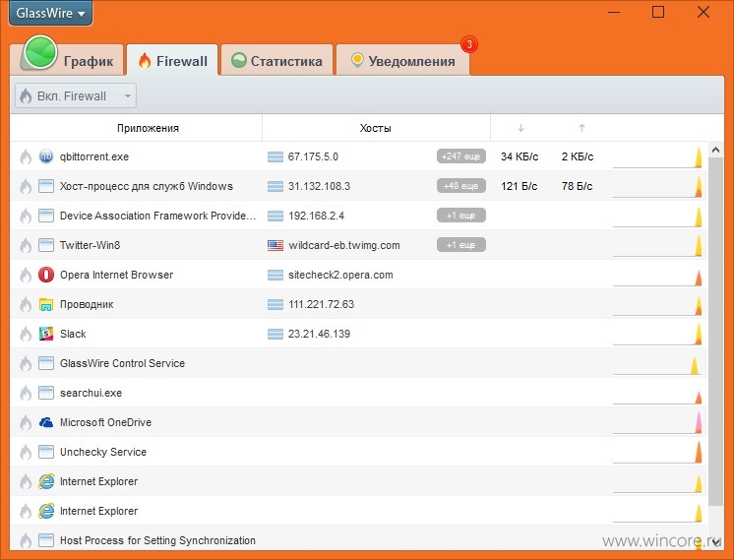The height and width of the screenshot is (560, 734).
Task: Toggle firewall flame for searchui.exe
Action: pos(26,393)
